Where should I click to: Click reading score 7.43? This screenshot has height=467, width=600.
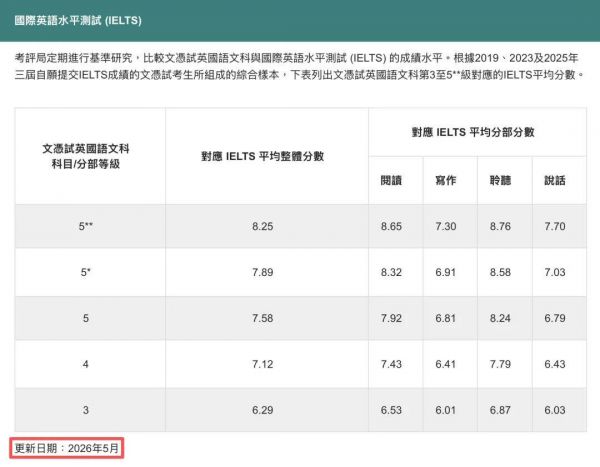click(391, 364)
